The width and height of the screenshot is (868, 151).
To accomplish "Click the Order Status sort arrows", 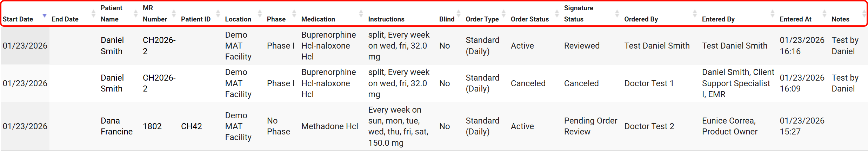I will point(557,14).
